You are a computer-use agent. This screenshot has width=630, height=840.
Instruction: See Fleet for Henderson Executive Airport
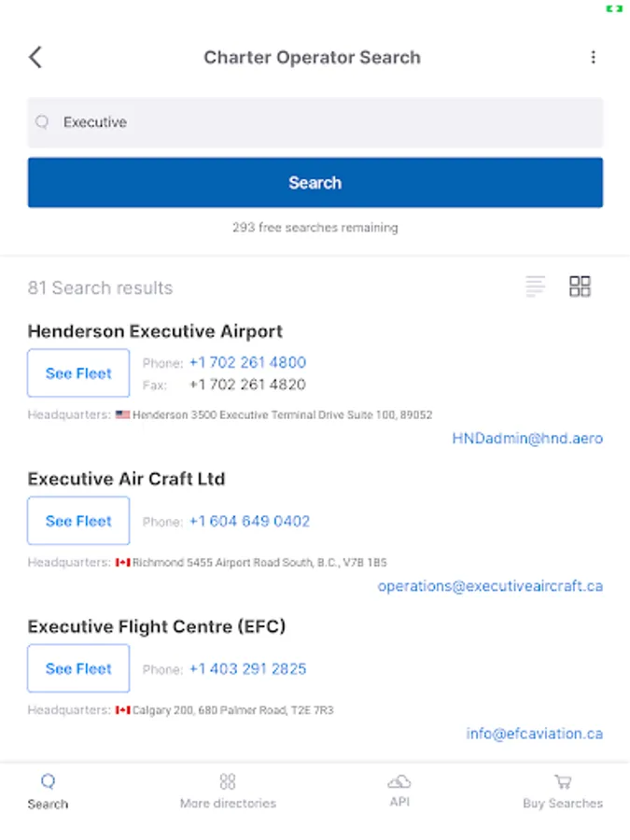(x=78, y=373)
